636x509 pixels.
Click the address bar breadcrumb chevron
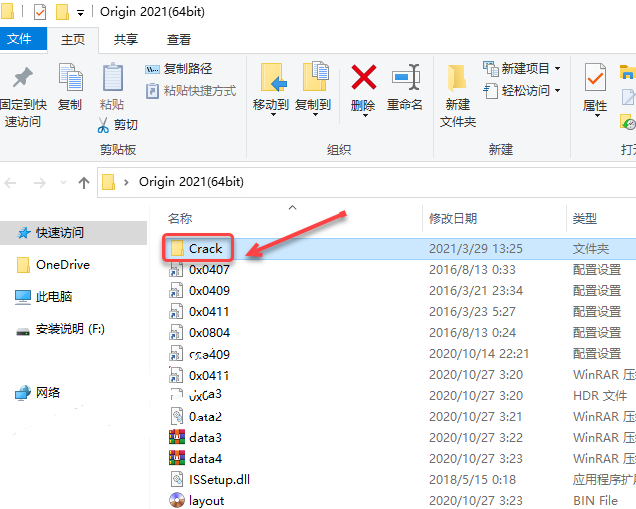(126, 183)
